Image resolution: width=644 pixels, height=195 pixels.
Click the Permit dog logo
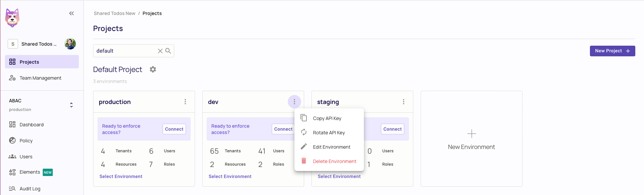(x=12, y=18)
